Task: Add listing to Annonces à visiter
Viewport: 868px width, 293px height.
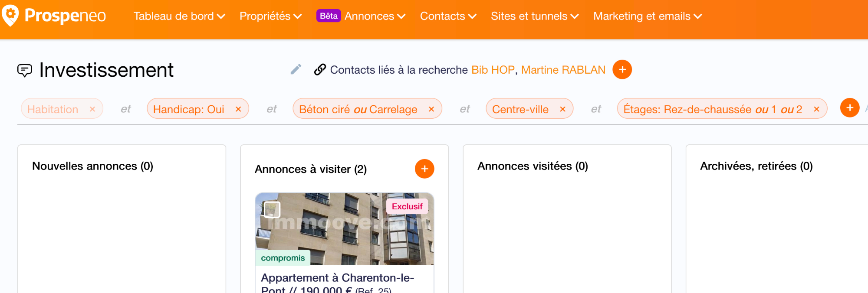Action: (x=424, y=169)
